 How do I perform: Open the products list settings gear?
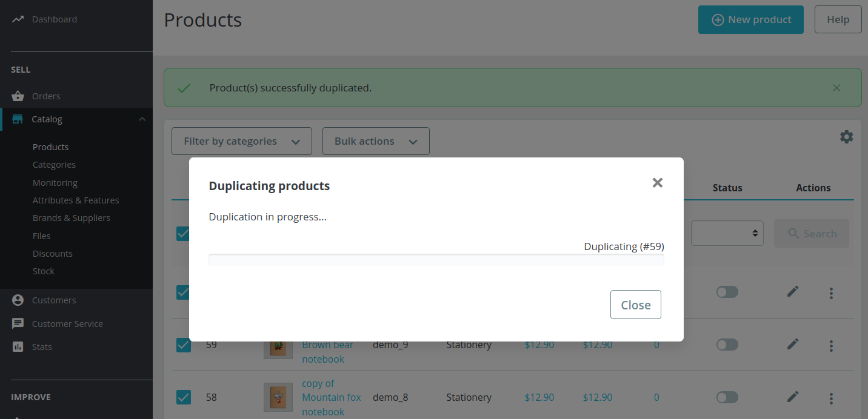(x=846, y=137)
